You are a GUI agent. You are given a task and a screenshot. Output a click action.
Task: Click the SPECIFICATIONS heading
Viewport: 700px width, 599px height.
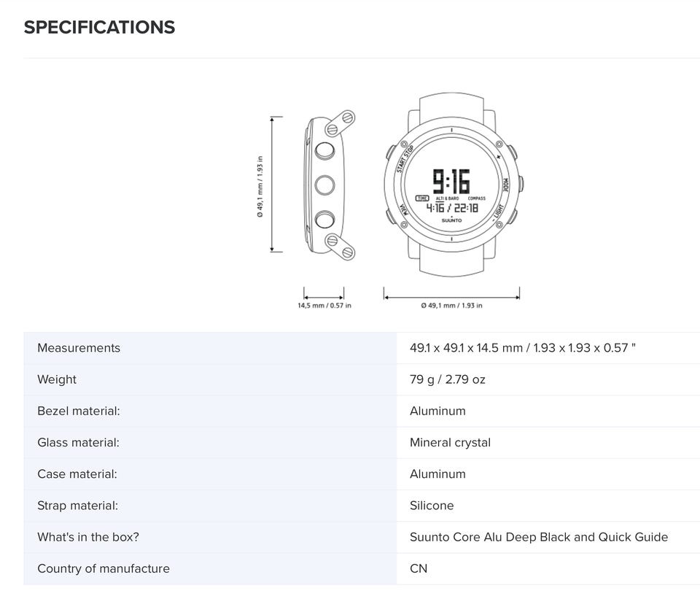pyautogui.click(x=99, y=27)
